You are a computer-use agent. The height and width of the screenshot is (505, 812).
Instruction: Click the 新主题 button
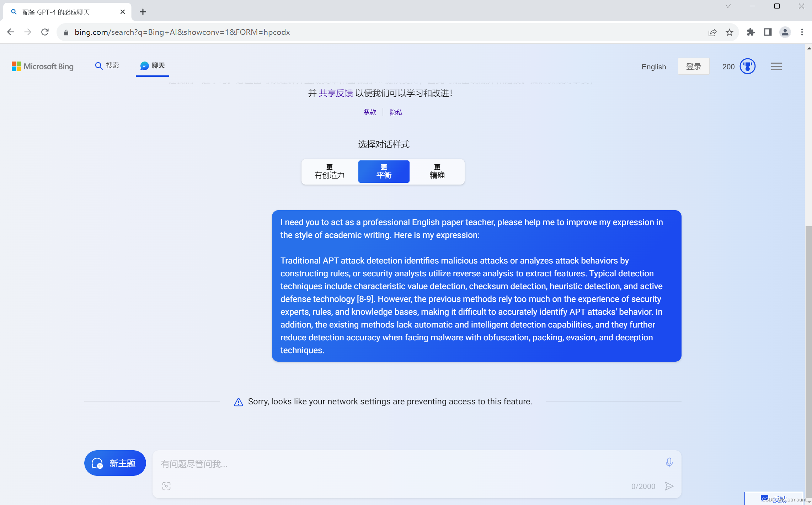pos(115,463)
